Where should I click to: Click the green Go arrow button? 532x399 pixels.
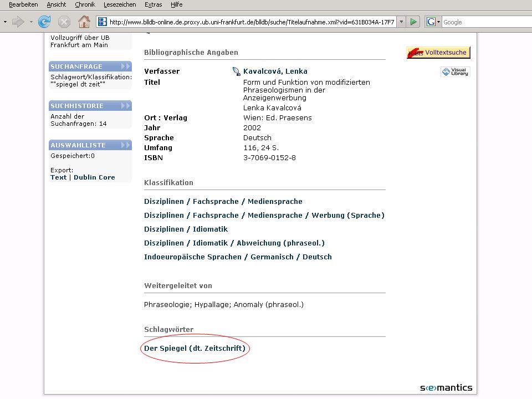413,22
